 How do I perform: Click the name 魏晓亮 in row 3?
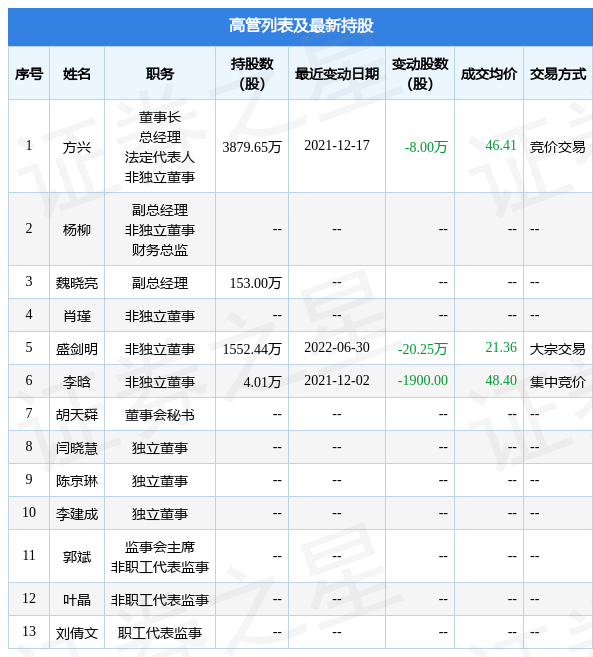77,283
